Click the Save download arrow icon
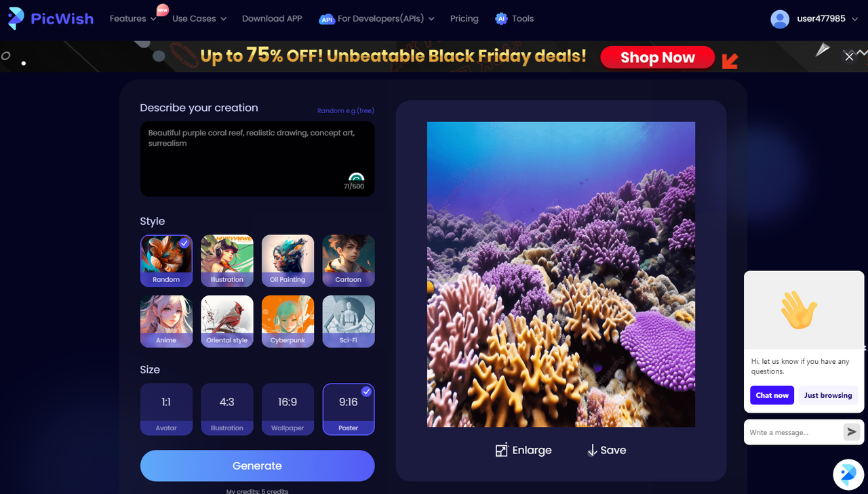Image resolution: width=868 pixels, height=494 pixels. tap(592, 450)
